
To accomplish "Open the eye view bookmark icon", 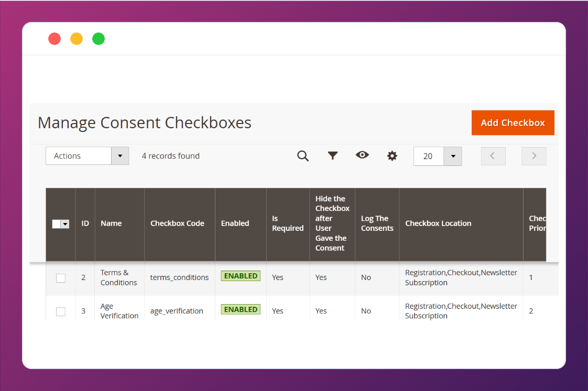I will coord(362,155).
